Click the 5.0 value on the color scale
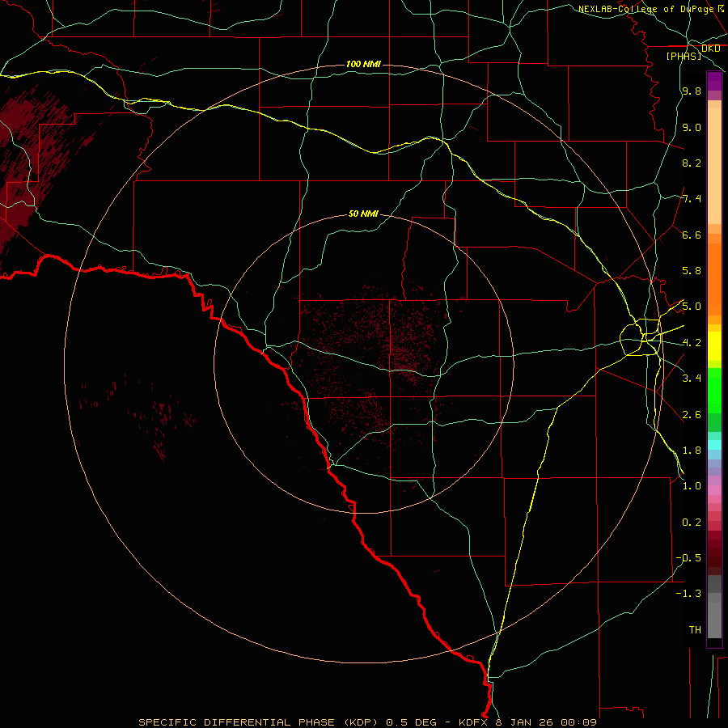The image size is (728, 728). 692,307
